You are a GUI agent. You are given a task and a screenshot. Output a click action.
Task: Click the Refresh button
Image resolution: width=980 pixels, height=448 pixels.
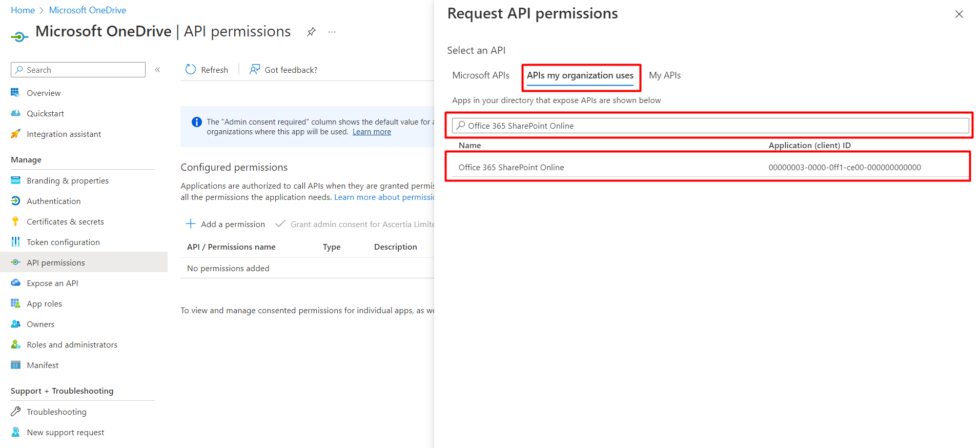coord(207,70)
